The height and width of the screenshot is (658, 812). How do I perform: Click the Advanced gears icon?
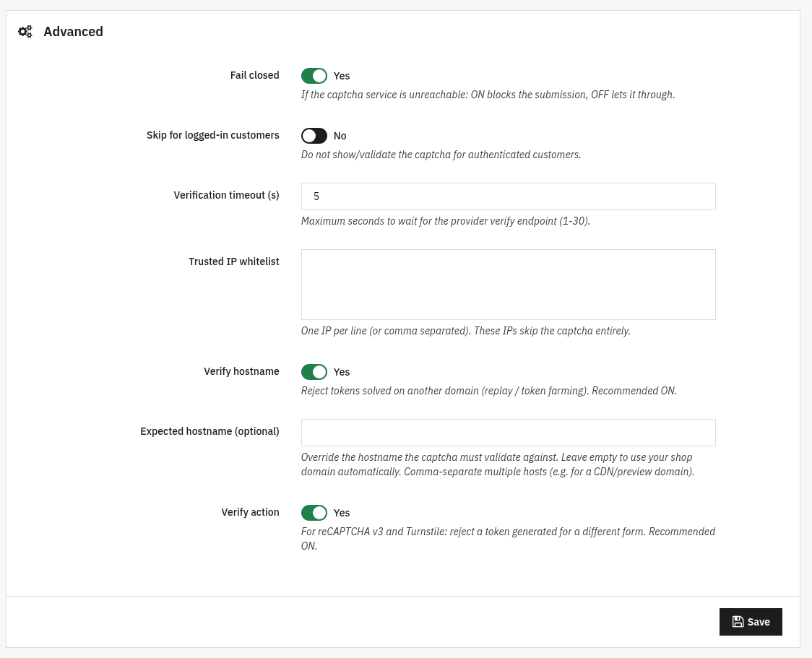[25, 32]
